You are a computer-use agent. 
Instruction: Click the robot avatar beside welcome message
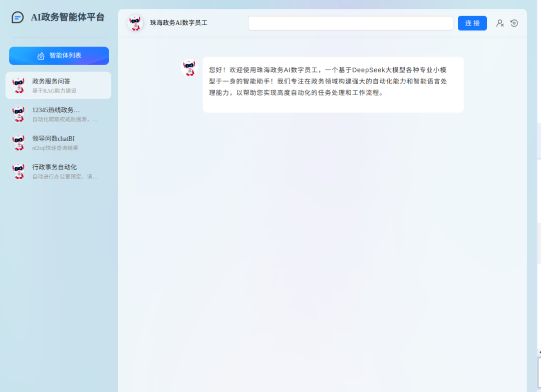tap(189, 68)
